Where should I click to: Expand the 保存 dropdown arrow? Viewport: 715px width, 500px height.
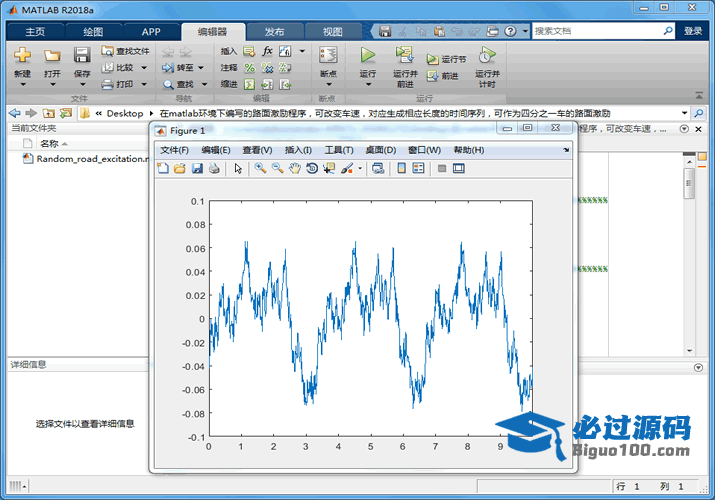pos(82,84)
